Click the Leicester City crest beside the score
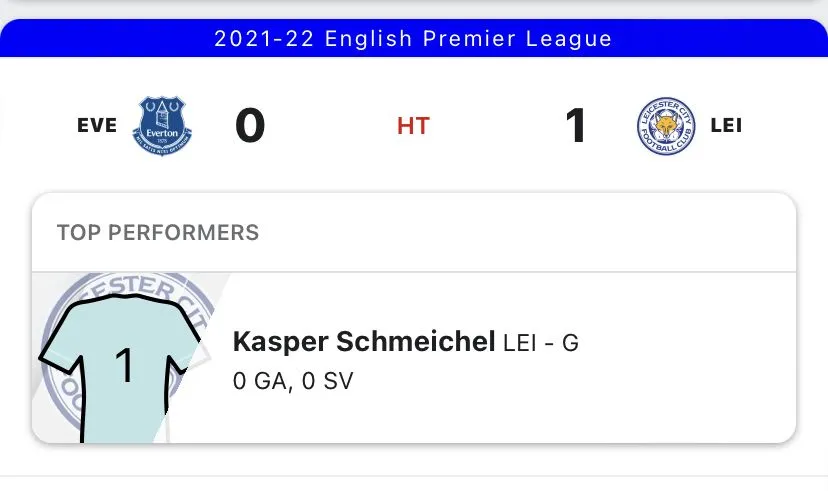 pos(665,127)
